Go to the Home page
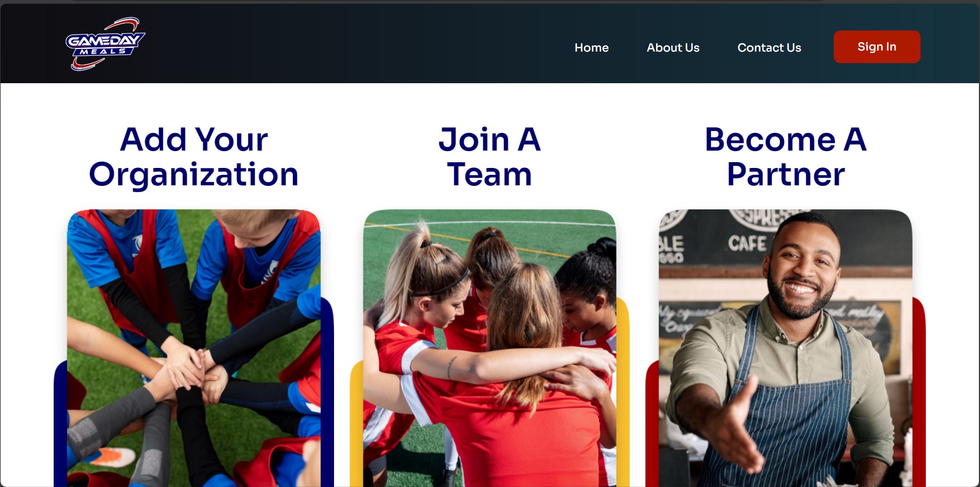The width and height of the screenshot is (980, 487). [591, 47]
